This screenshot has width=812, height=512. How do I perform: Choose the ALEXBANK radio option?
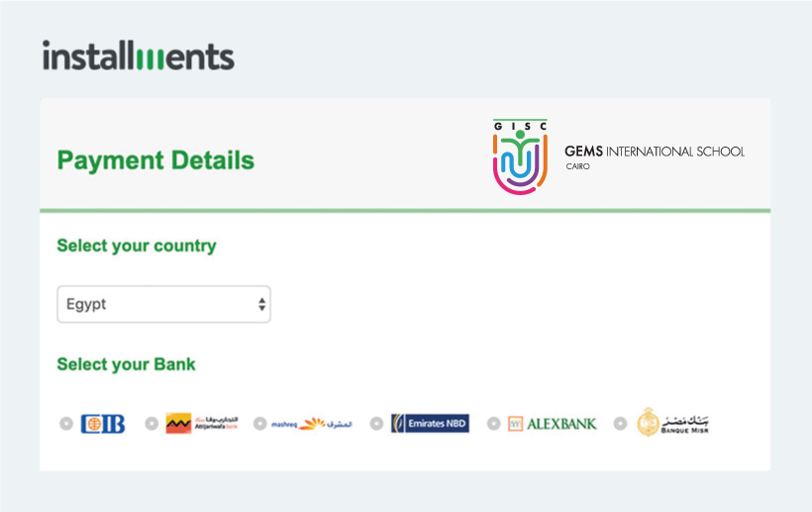pyautogui.click(x=493, y=424)
